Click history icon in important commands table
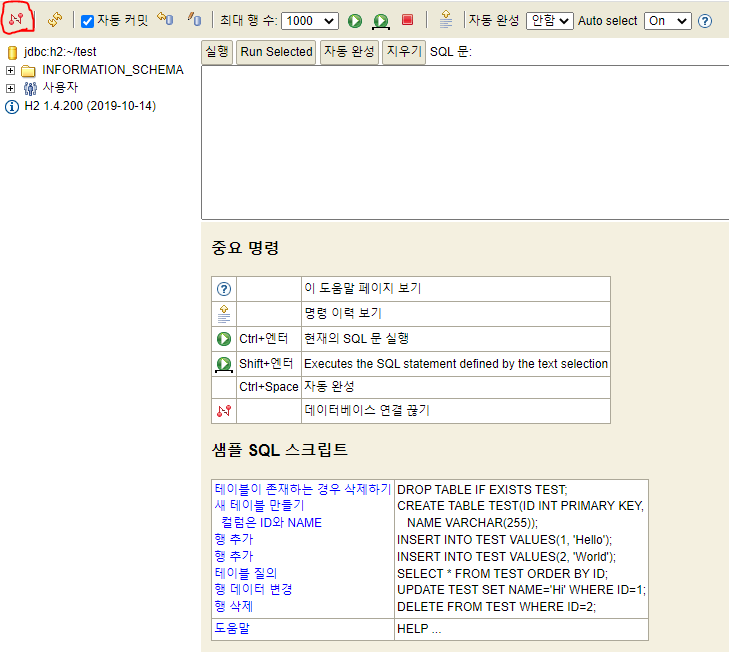 pos(224,314)
